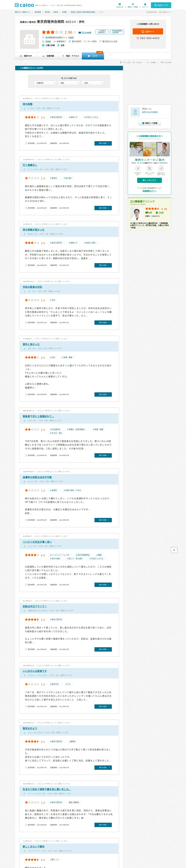Open the Calooとは help icon
The height and width of the screenshot is (868, 186).
pos(120,4)
